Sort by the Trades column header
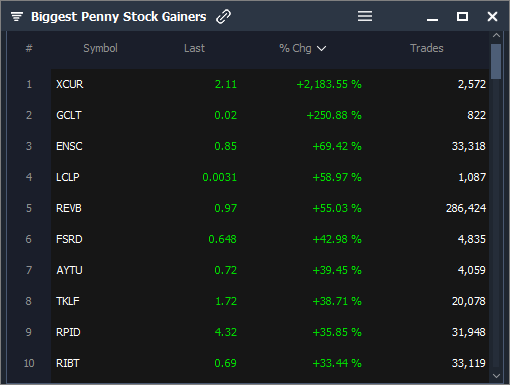Image resolution: width=510 pixels, height=385 pixels. pyautogui.click(x=427, y=48)
